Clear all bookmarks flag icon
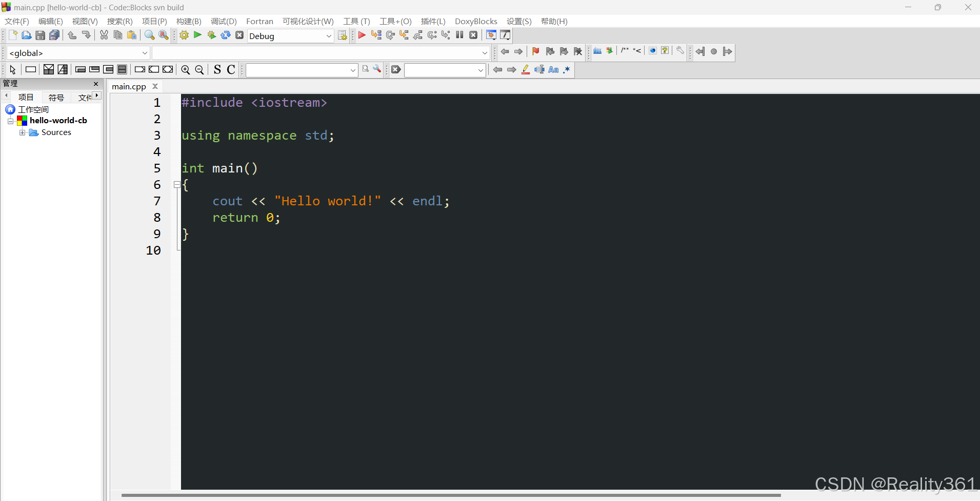Image resolution: width=980 pixels, height=501 pixels. (x=578, y=51)
